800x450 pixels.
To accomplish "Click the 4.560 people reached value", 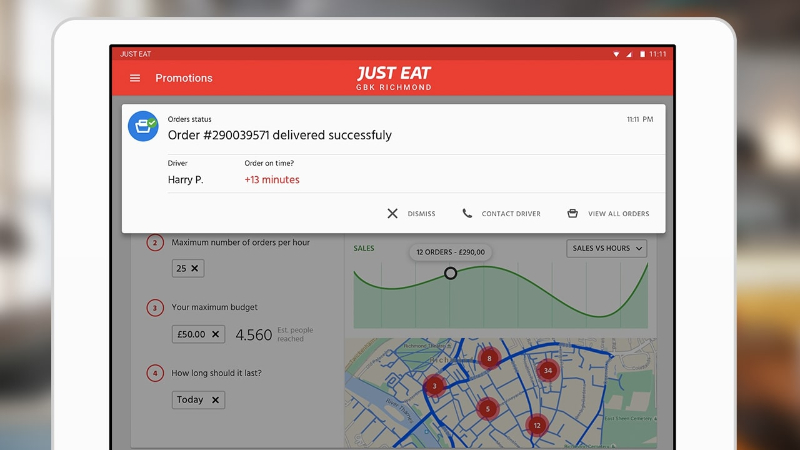I will pos(254,335).
